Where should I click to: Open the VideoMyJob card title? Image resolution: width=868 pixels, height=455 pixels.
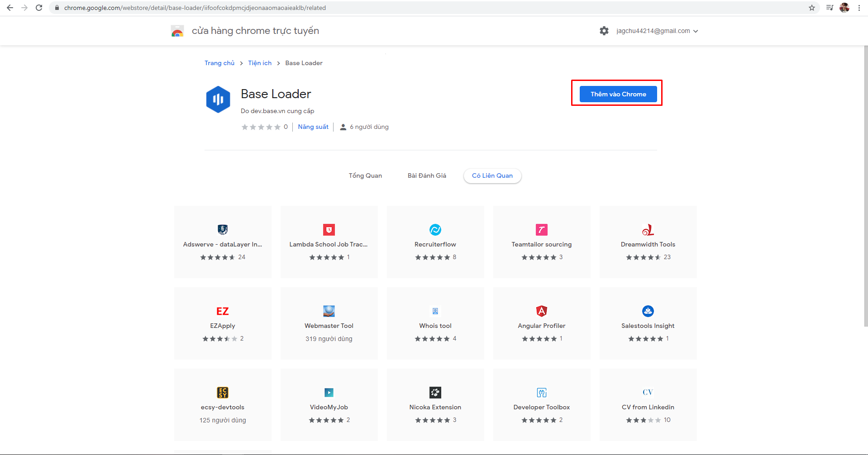[329, 407]
